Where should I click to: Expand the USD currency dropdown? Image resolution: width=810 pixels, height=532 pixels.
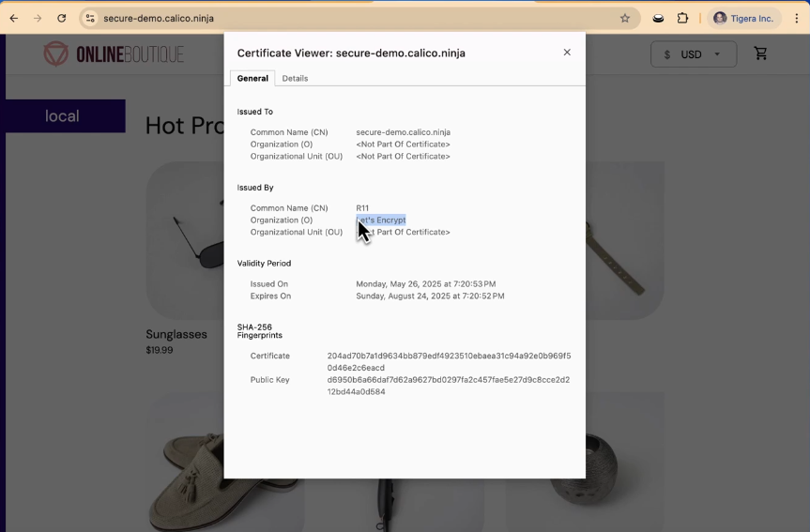click(693, 54)
